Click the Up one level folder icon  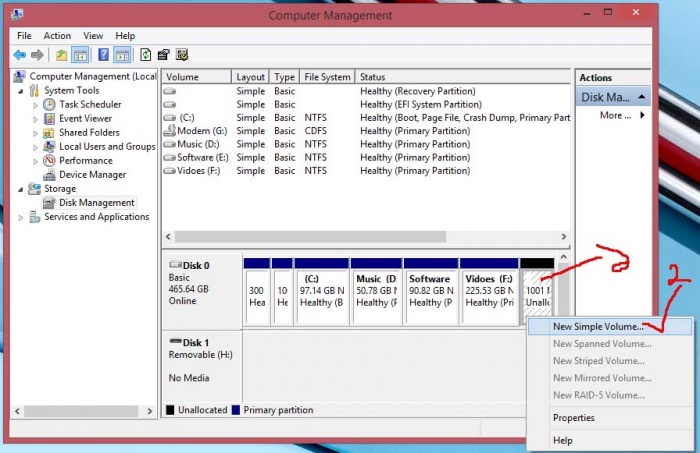coord(61,55)
